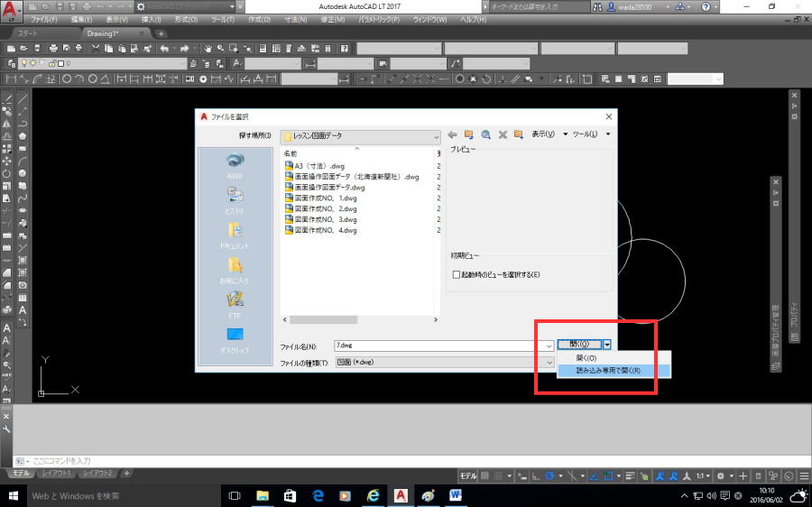The image size is (812, 507).
Task: Open the 寸法(N) menu
Action: (x=296, y=20)
